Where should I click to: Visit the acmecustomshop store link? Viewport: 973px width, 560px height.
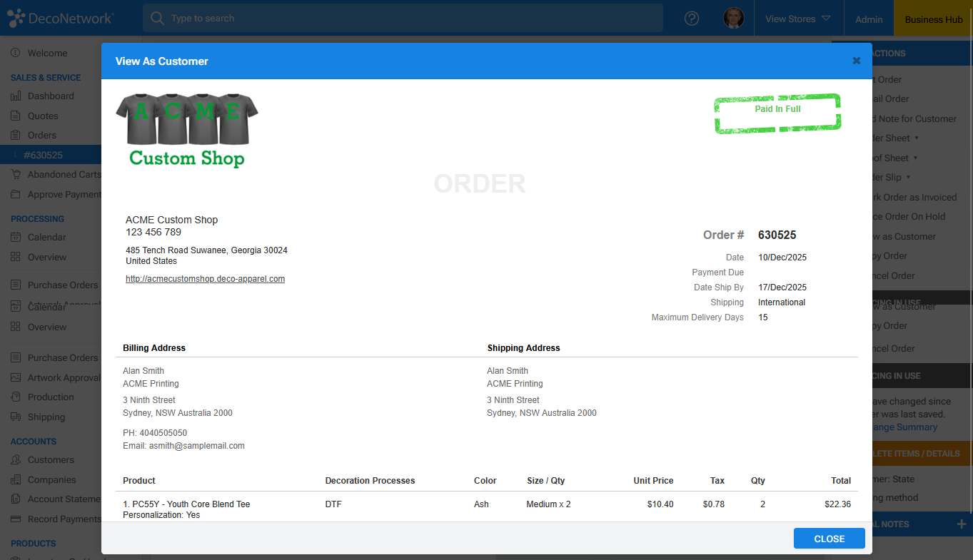click(x=205, y=278)
